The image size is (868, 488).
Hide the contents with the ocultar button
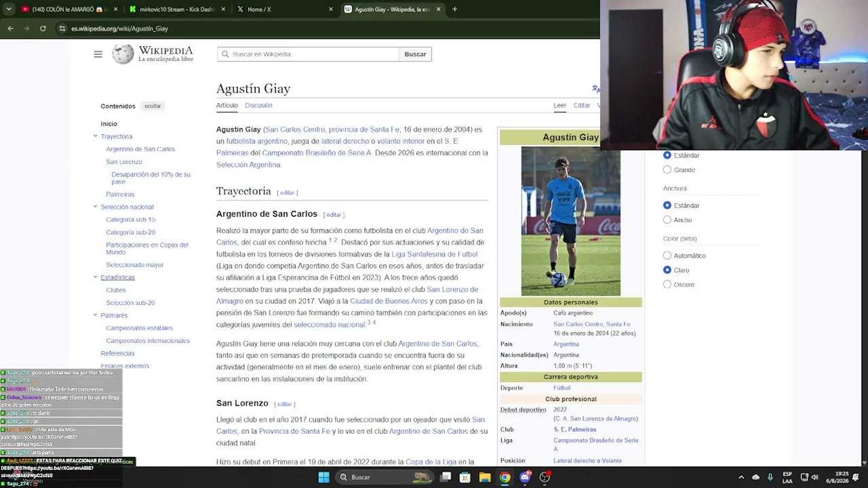(153, 106)
